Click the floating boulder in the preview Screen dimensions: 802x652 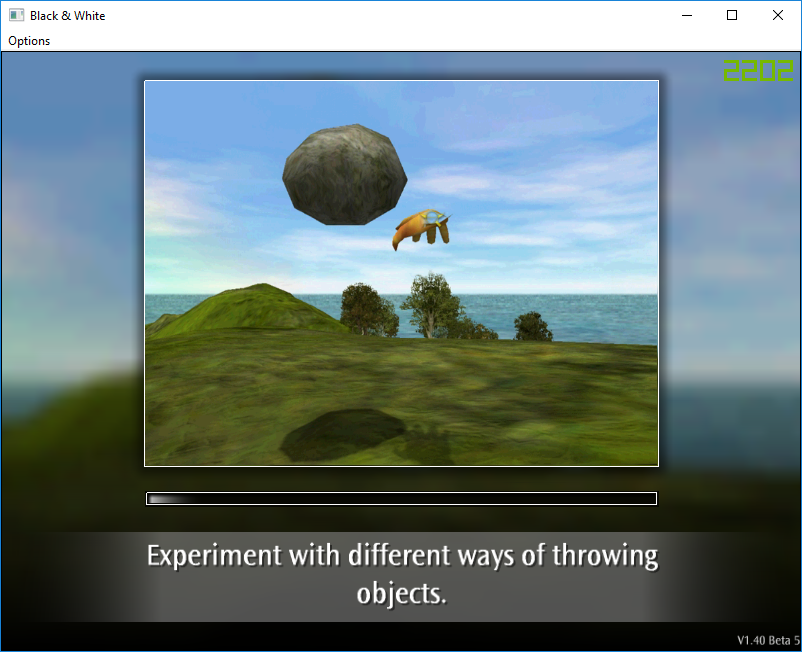[x=345, y=174]
